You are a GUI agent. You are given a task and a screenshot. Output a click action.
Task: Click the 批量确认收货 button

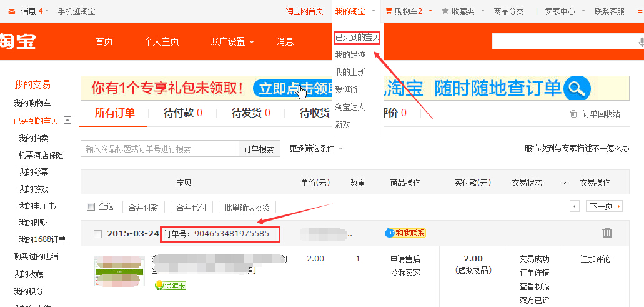pyautogui.click(x=247, y=207)
